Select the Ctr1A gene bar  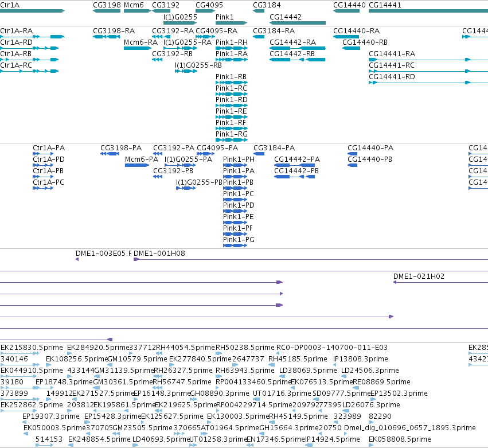(32, 11)
